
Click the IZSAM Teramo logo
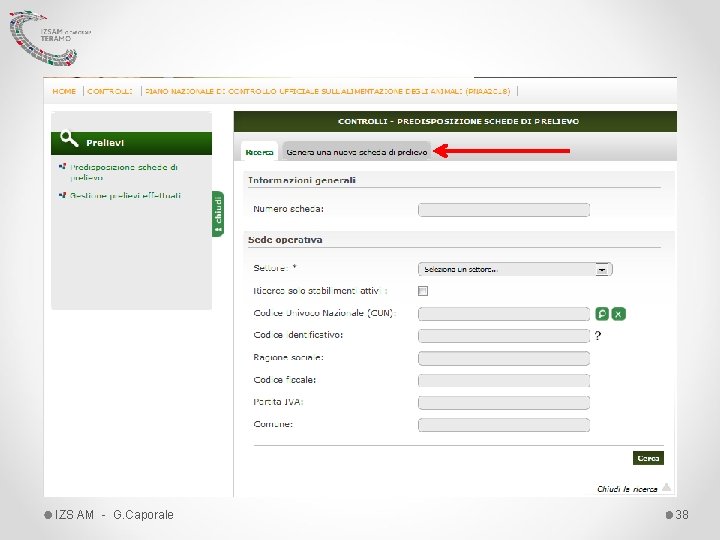(49, 38)
